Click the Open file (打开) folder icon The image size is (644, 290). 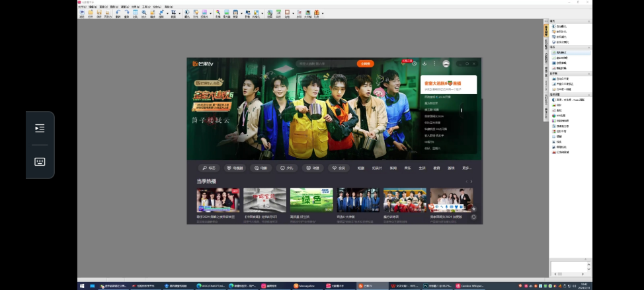pyautogui.click(x=91, y=14)
